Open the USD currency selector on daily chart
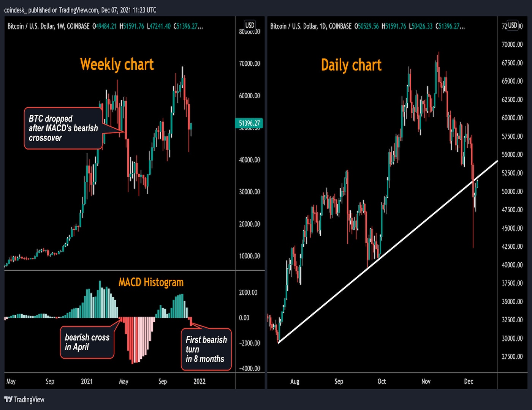 [513, 25]
